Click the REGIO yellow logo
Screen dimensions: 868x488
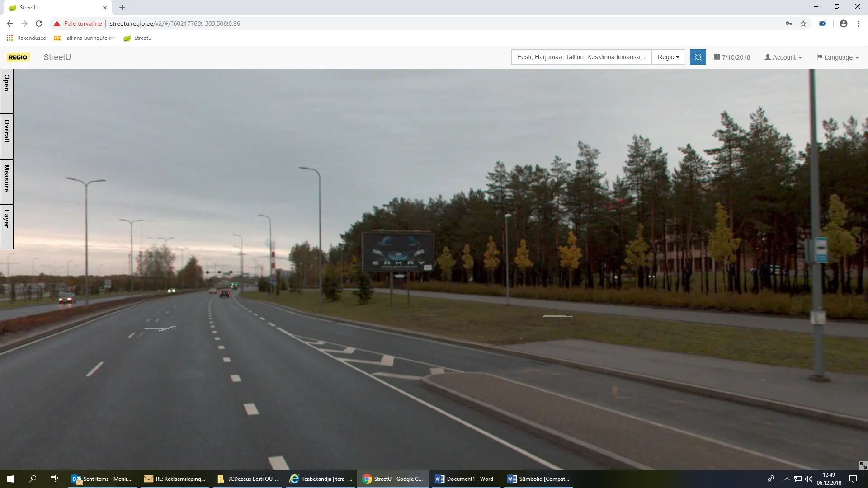coord(18,57)
